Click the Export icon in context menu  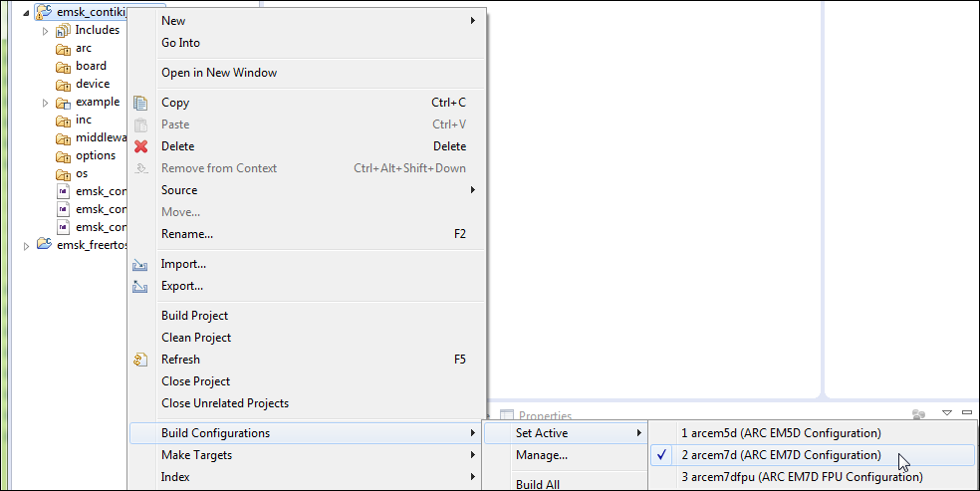(x=140, y=287)
